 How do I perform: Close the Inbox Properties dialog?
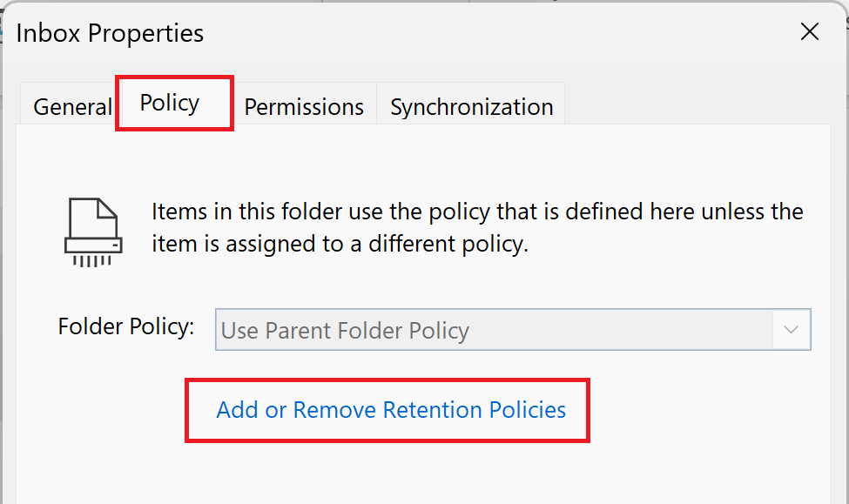[809, 32]
